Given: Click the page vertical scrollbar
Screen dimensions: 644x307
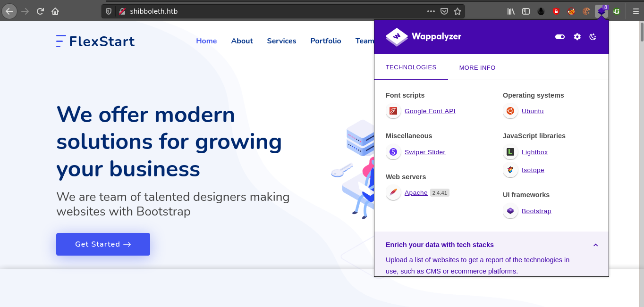Looking at the screenshot, I should pyautogui.click(x=641, y=141).
